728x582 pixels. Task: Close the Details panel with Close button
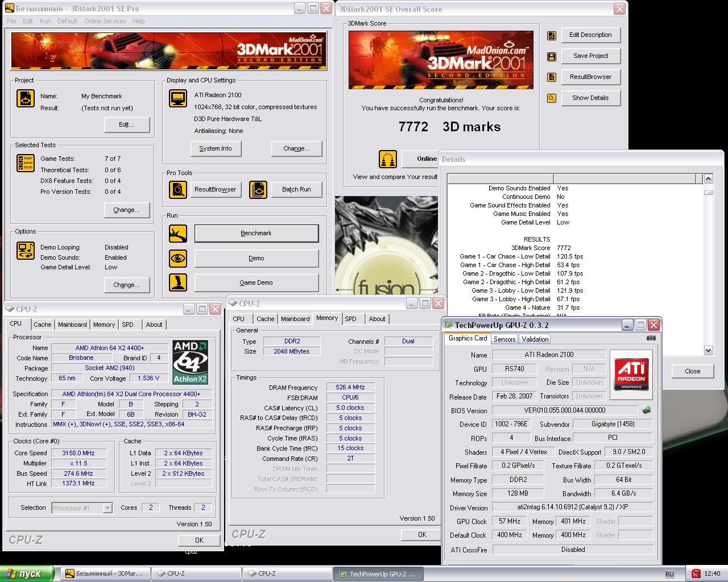[x=692, y=371]
